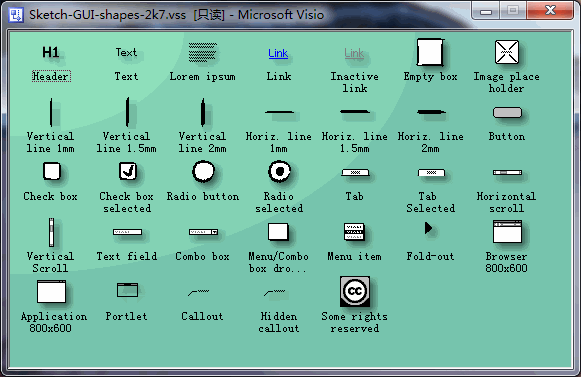Click the "Portlet" label text

[126, 316]
